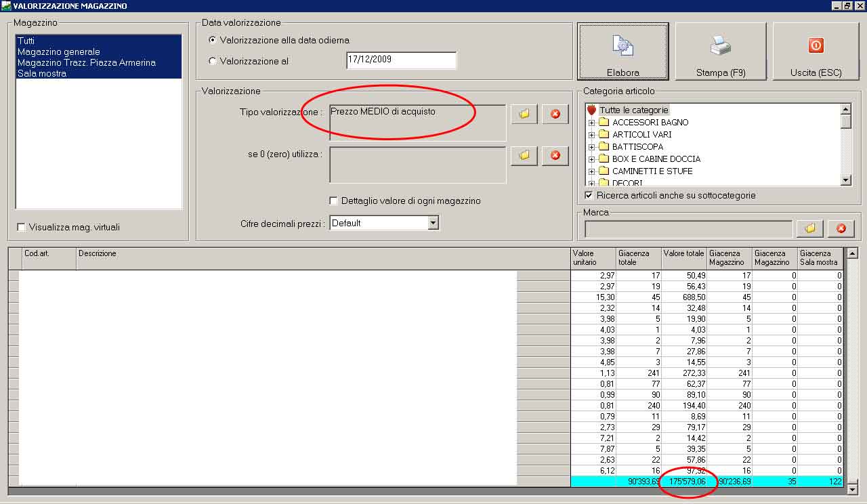Click the total cell 90'236,69
Viewport: 867px width, 504px height.
729,482
